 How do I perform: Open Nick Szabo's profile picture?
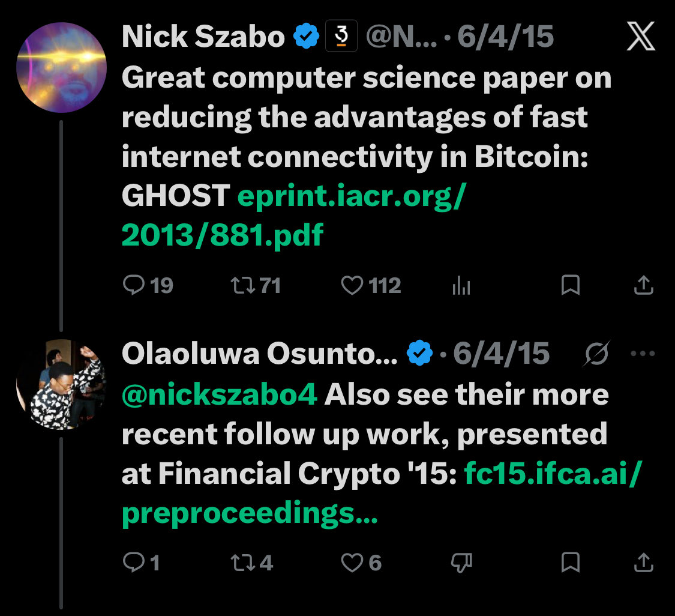[61, 67]
